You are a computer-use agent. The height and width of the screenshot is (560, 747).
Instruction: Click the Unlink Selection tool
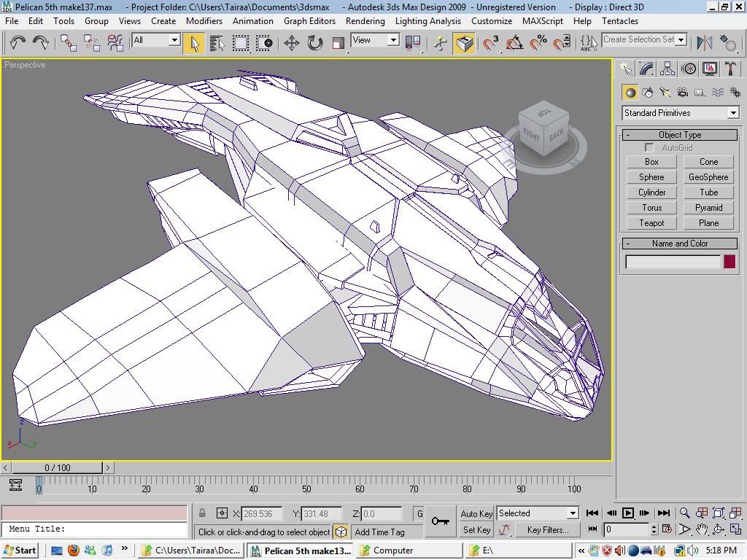[x=91, y=43]
